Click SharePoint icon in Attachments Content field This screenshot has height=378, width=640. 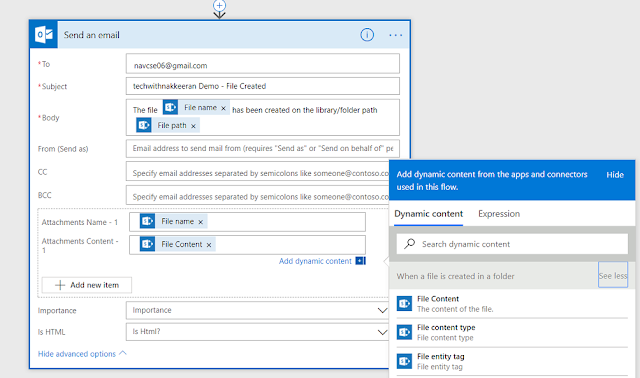147,244
